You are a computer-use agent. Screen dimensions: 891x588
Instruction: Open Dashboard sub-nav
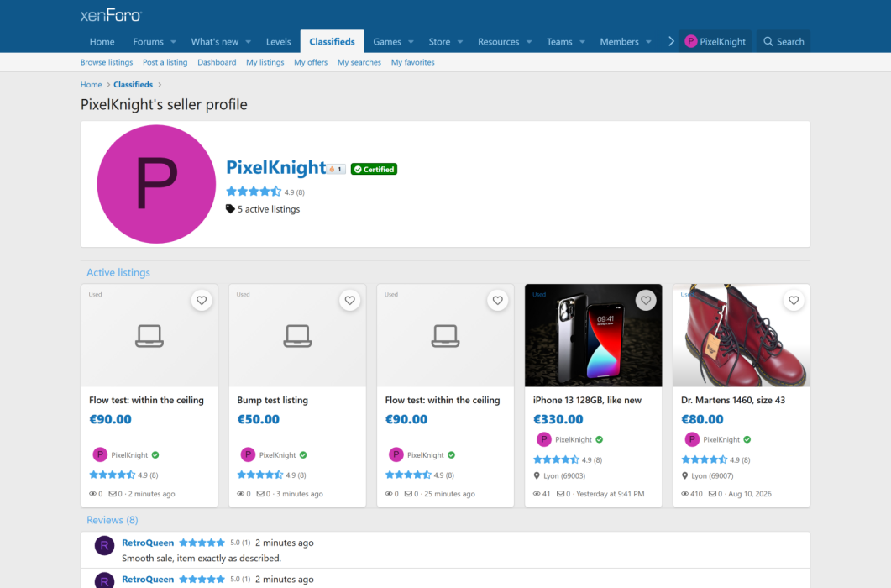coord(217,62)
